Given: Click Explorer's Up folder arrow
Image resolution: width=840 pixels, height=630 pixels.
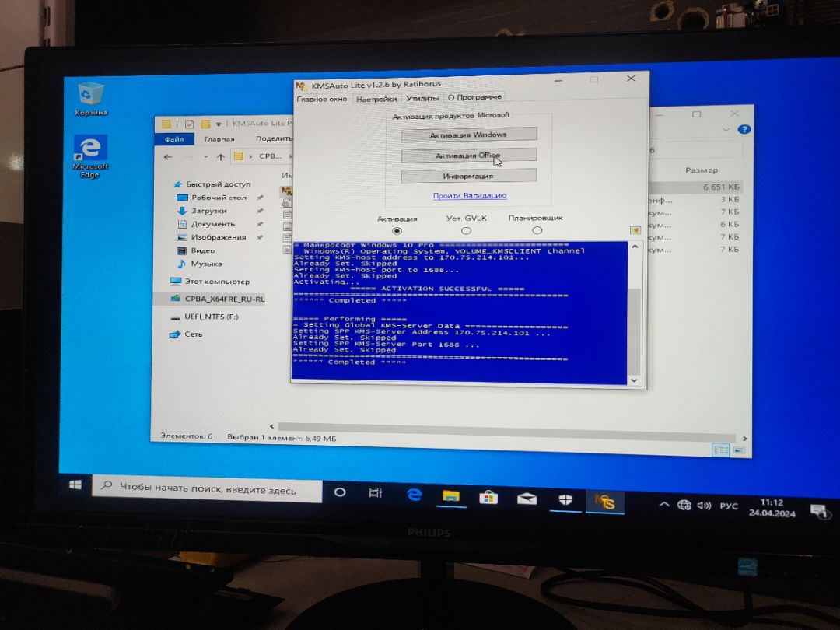Looking at the screenshot, I should coord(221,157).
